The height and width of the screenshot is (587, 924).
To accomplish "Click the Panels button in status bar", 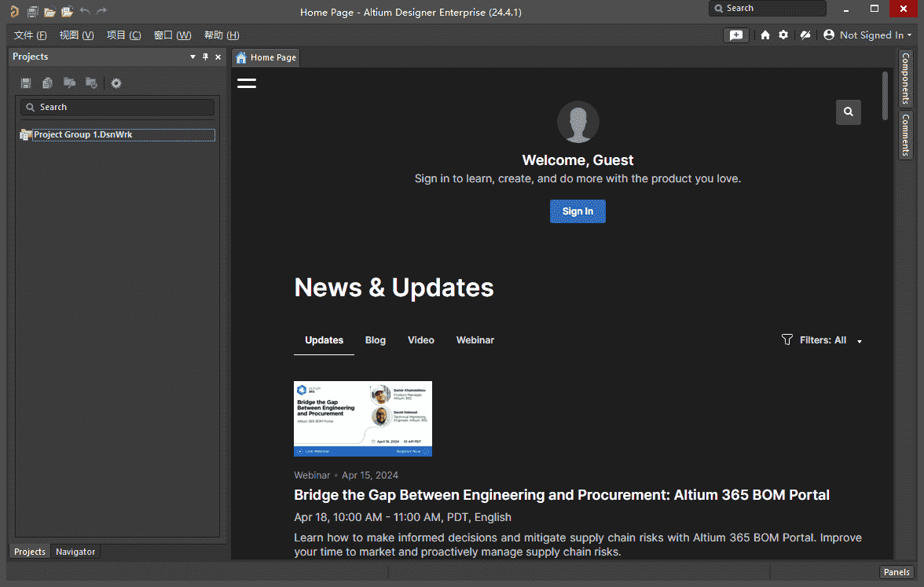I will (x=896, y=572).
